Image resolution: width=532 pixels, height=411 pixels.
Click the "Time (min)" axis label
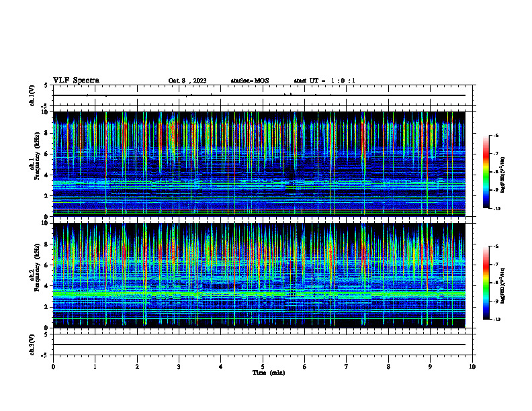click(269, 373)
